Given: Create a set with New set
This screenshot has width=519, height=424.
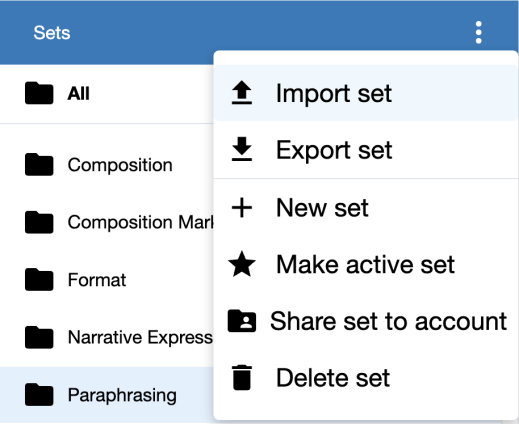Looking at the screenshot, I should tap(366, 208).
